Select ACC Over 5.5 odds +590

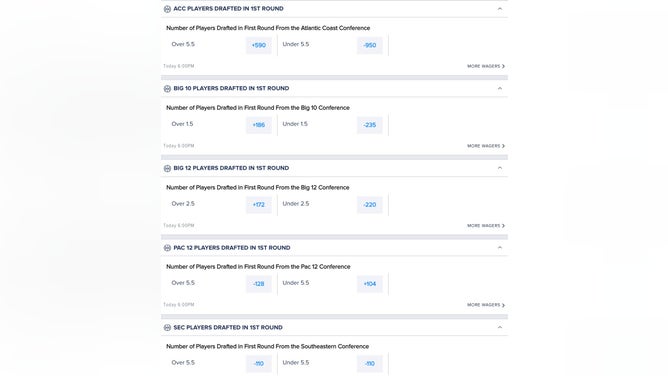[x=259, y=45]
